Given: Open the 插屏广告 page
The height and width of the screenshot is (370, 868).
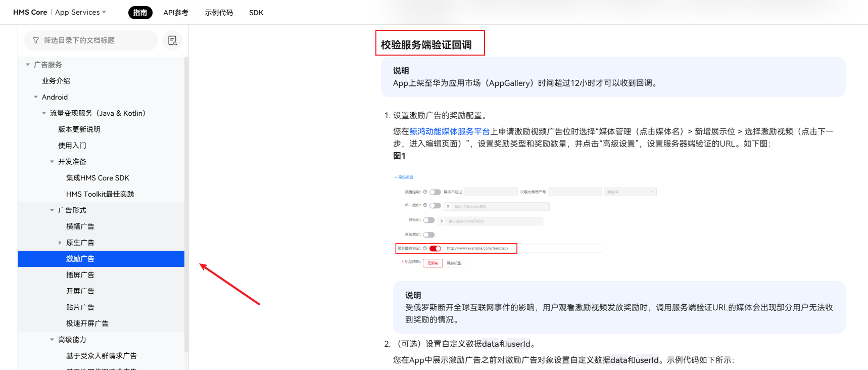Looking at the screenshot, I should coord(80,275).
